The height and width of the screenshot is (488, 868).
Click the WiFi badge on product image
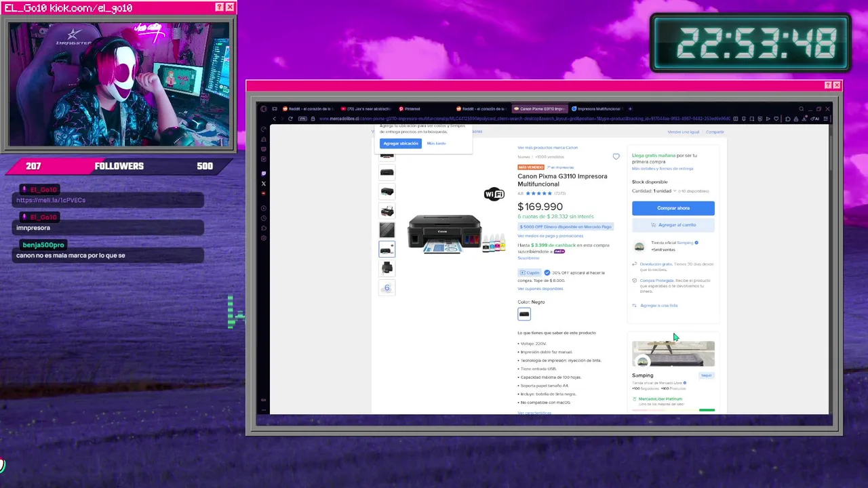pyautogui.click(x=494, y=195)
